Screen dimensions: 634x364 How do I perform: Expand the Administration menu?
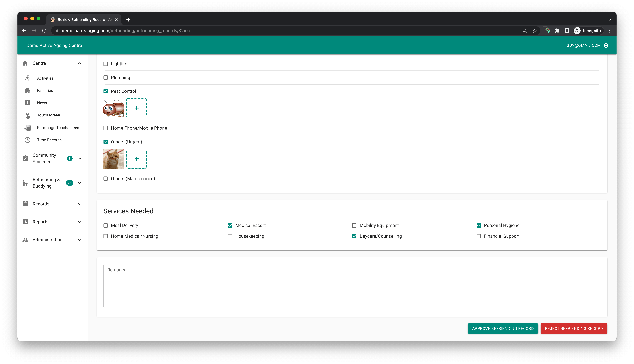point(80,240)
